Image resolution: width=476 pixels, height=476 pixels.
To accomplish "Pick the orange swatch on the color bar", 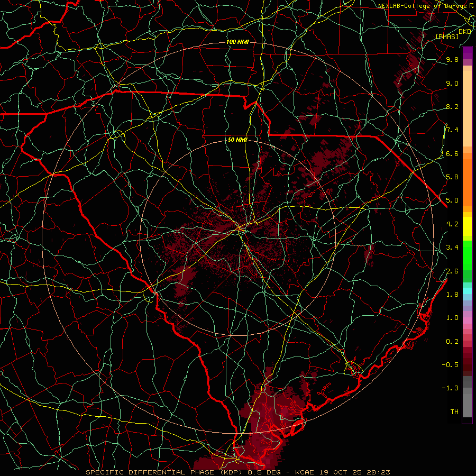I will click(x=467, y=182).
